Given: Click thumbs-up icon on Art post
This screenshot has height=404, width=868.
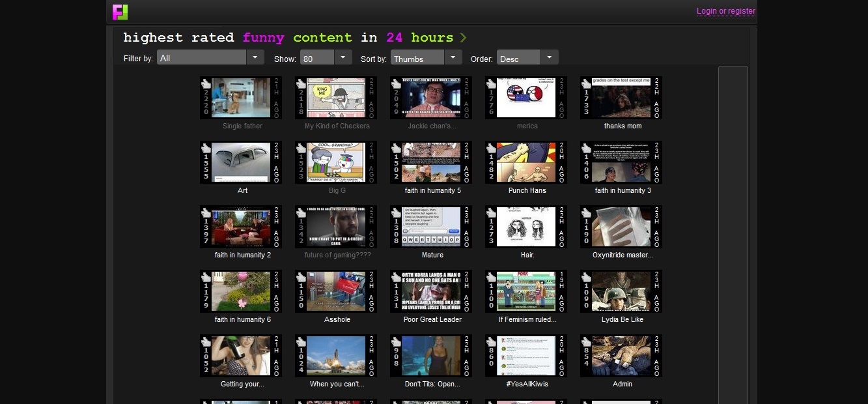Looking at the screenshot, I should 206,148.
